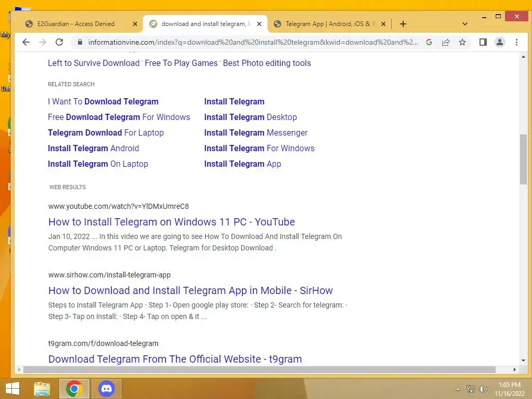The image size is (532, 399).
Task: Open the Chrome profile avatar
Action: pyautogui.click(x=500, y=42)
